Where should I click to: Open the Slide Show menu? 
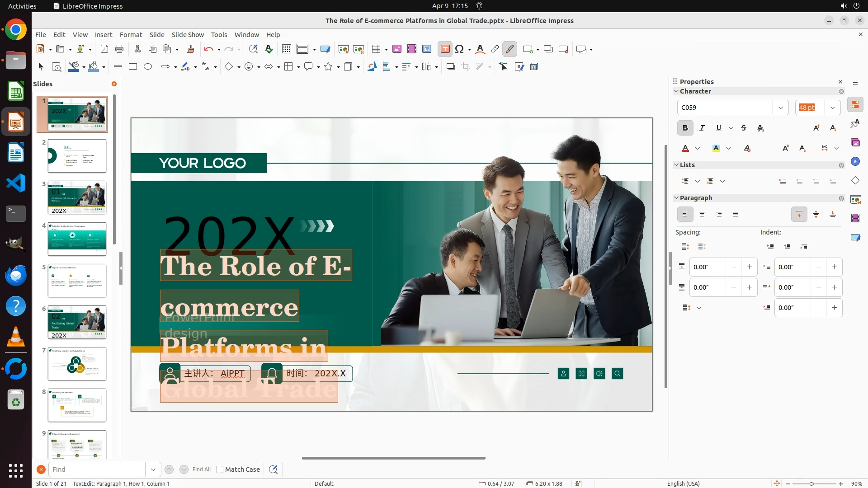(x=187, y=35)
